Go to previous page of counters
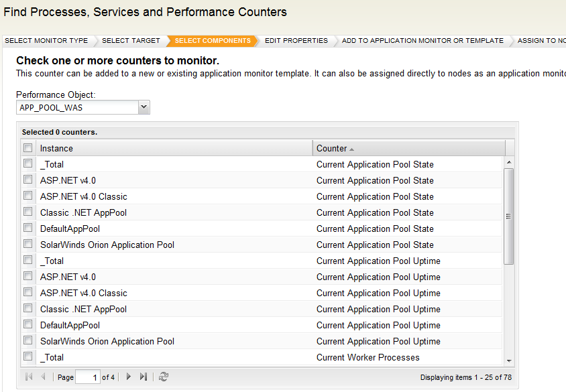The height and width of the screenshot is (392, 566). [x=43, y=377]
